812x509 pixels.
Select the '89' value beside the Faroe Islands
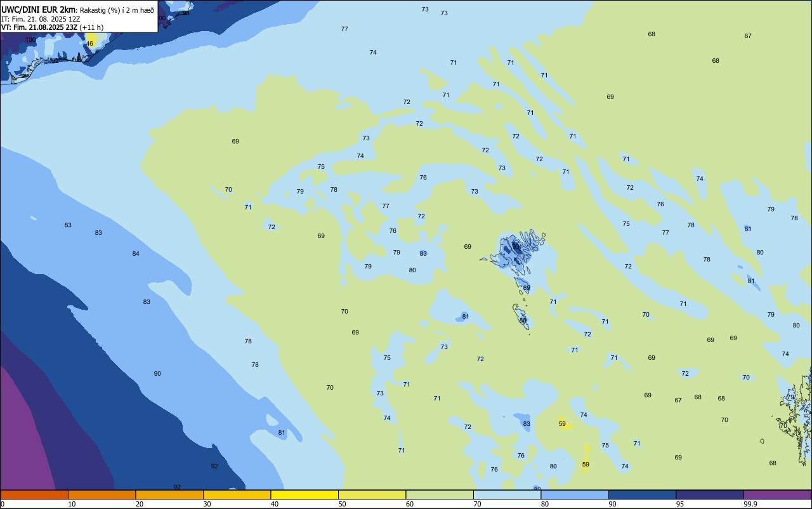[527, 288]
